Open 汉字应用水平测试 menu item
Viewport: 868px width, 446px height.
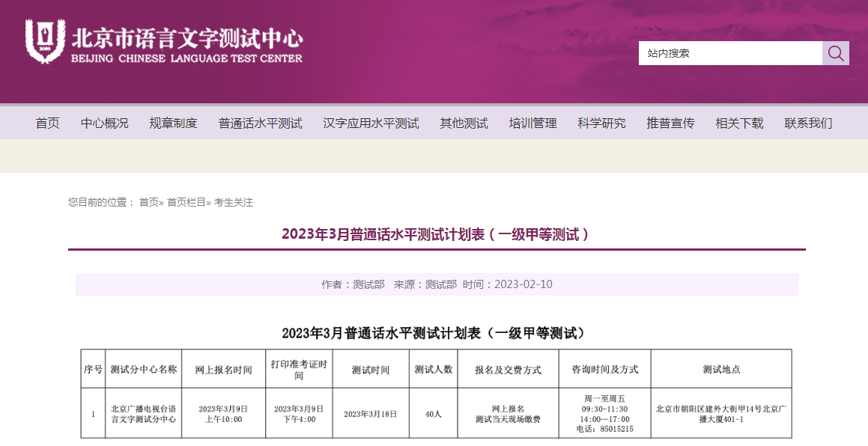point(371,123)
